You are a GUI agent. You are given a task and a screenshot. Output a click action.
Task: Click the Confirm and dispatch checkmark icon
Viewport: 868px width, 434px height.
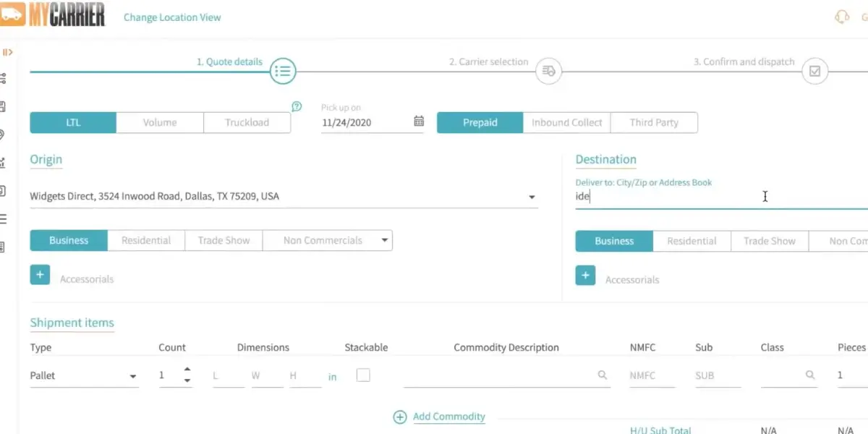point(815,72)
